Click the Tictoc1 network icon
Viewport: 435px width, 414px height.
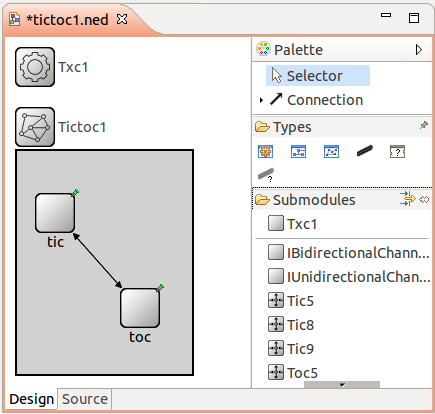click(x=35, y=127)
